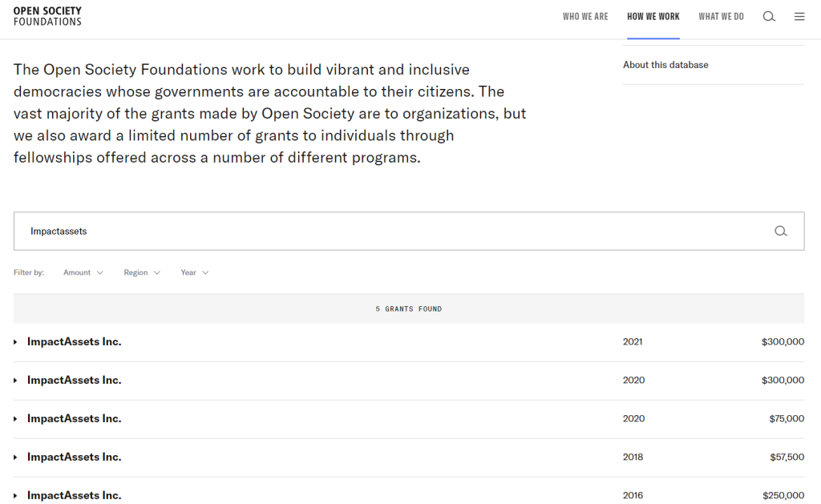Submit the grant search with magnifier icon

pos(781,232)
